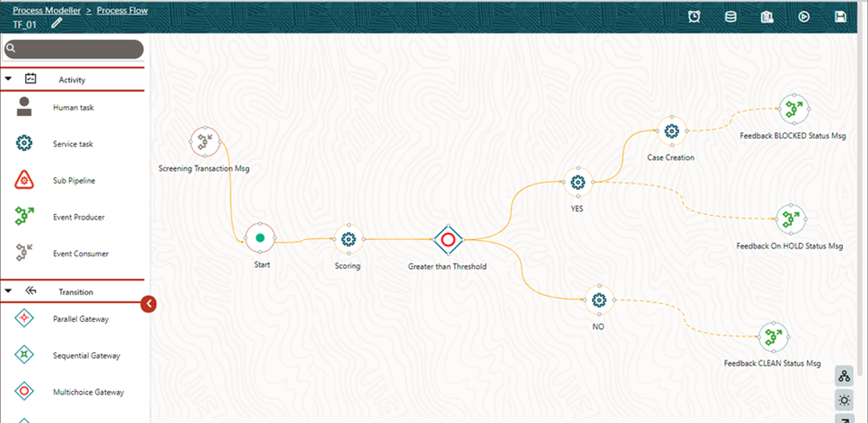
Task: Open the alarm clock scheduler icon
Action: pyautogui.click(x=693, y=17)
